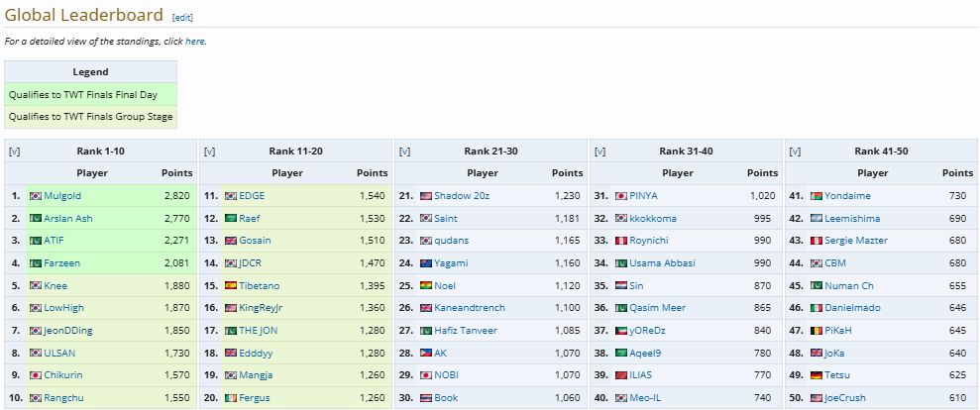Click the 'Qualifies to TWT Finals Final Day' legend cell

click(90, 95)
